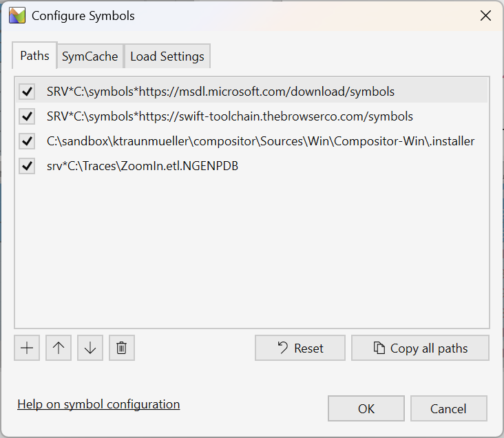Open the Load Settings tab
This screenshot has height=438, width=504.
coord(167,56)
